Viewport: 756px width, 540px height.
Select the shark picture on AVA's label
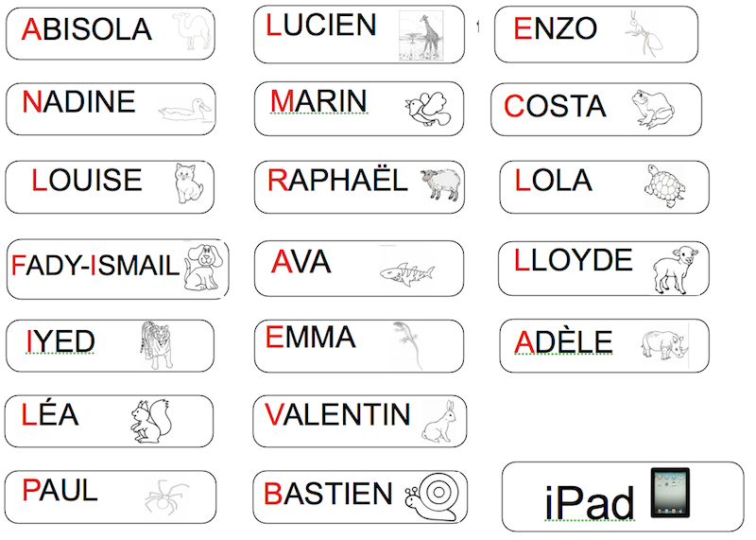click(x=407, y=274)
